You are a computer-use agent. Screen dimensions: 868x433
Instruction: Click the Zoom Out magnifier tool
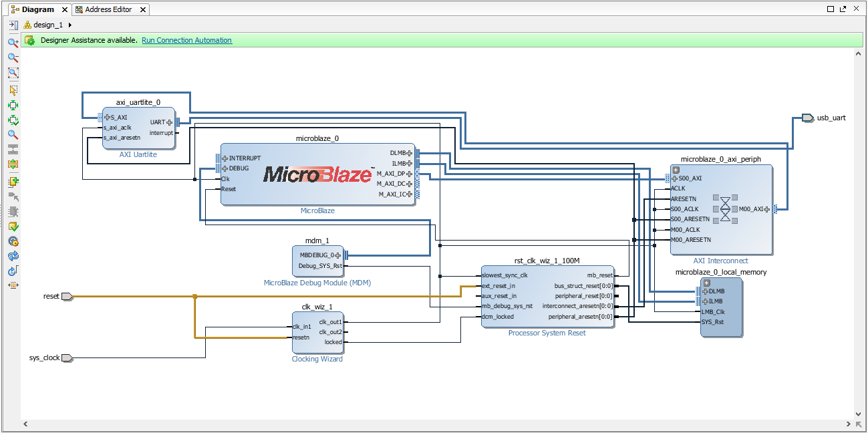tap(13, 57)
